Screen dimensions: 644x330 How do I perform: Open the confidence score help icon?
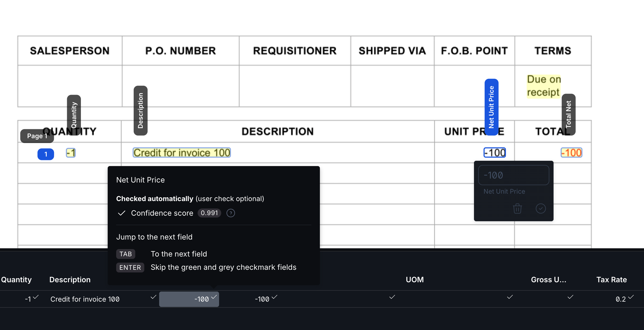tap(230, 213)
